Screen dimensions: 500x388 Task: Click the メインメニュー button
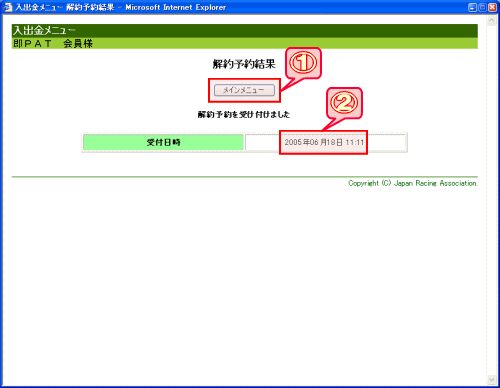pos(244,90)
